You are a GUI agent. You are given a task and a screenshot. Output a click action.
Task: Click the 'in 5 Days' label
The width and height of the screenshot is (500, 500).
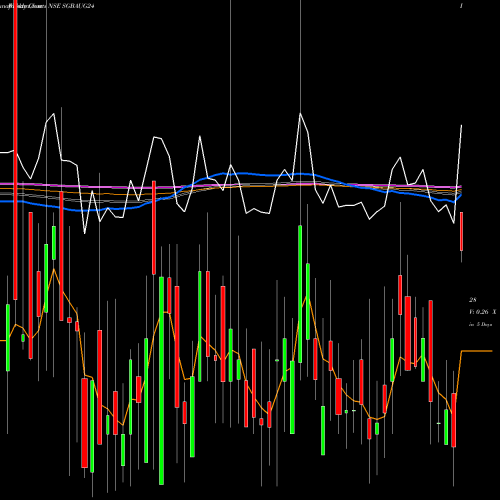tap(480, 324)
